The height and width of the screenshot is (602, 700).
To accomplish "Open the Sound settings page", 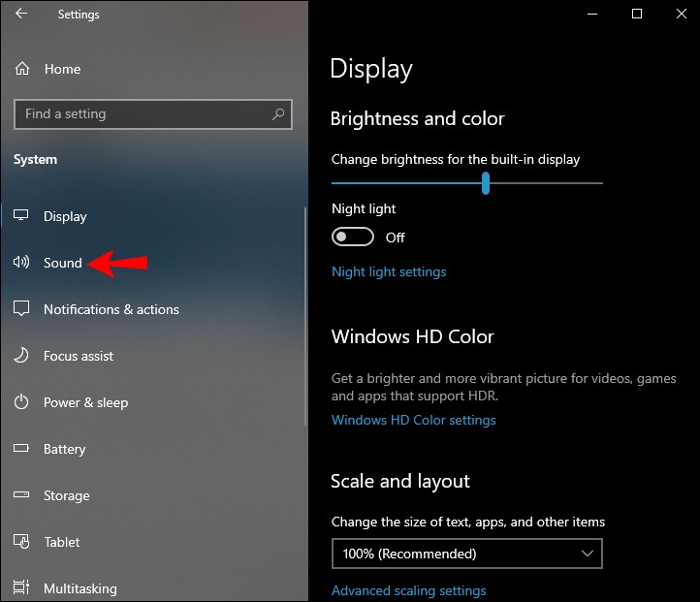I will [153, 263].
